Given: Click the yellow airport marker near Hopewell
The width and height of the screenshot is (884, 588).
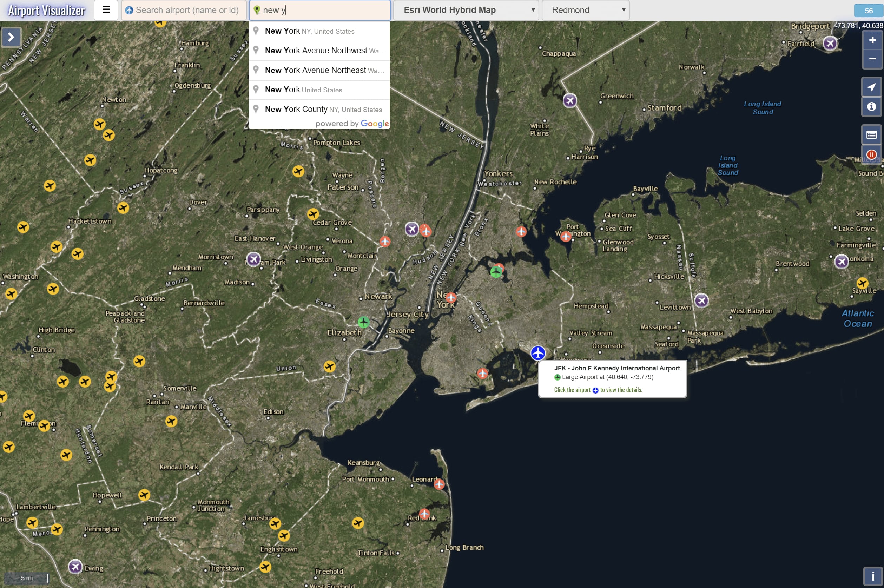Looking at the screenshot, I should point(144,495).
